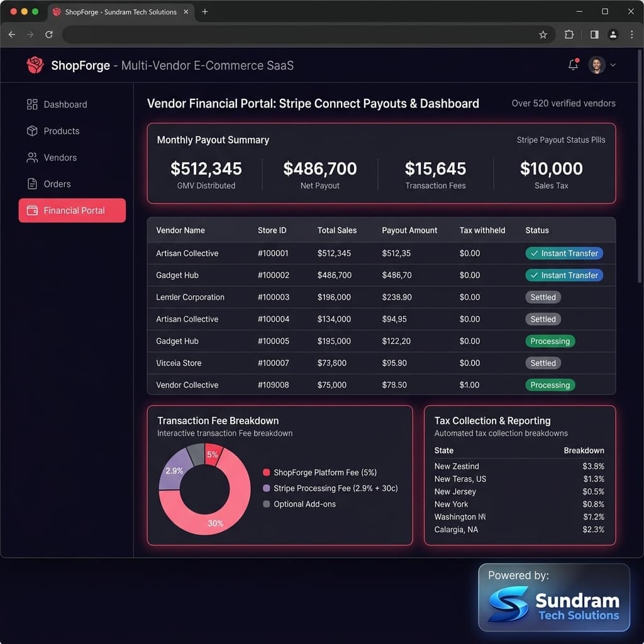Click the $512,345 GMV Distributed figure
Viewport: 644px width, 644px height.
206,169
